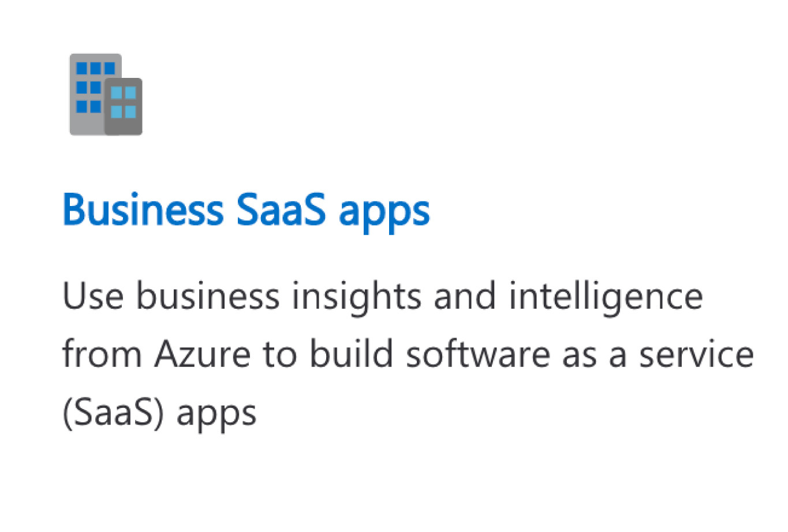Click the word "Business" in the blue heading

[x=143, y=208]
